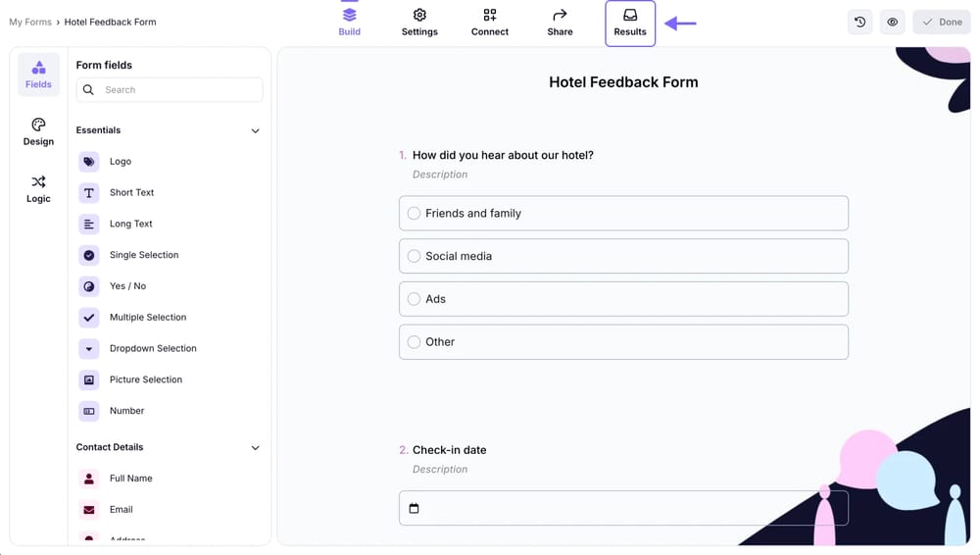Add the Email contact field
Screen dimensions: 980x555
tap(121, 510)
